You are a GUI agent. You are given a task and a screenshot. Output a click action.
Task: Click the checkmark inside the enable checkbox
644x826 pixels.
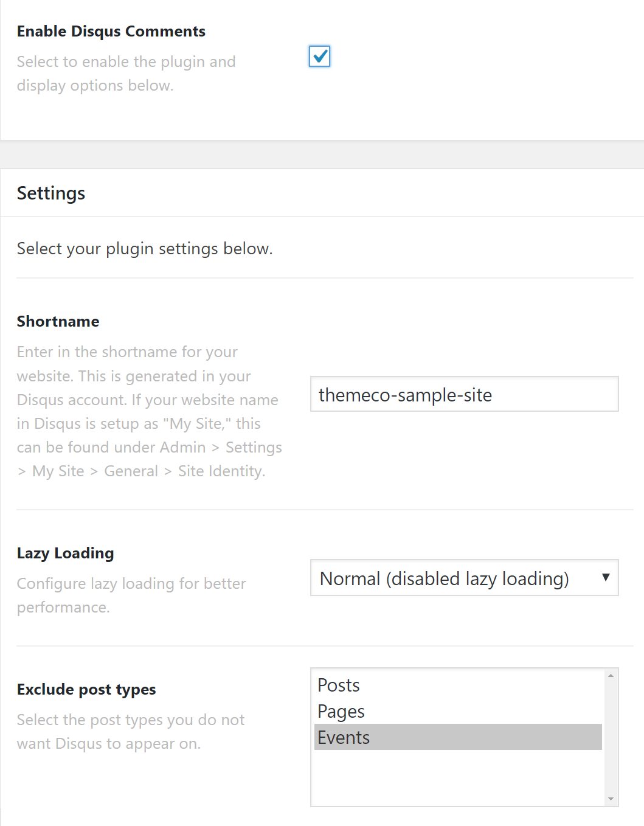(x=319, y=56)
